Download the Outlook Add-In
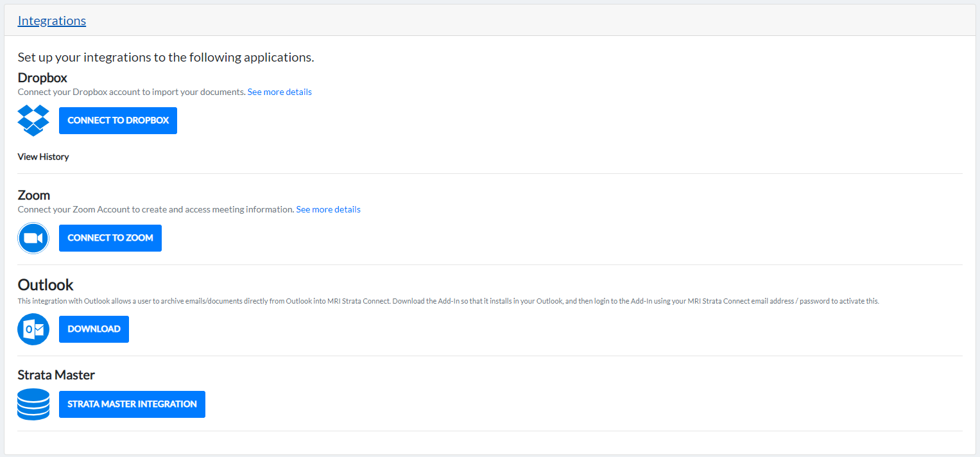 pos(94,329)
